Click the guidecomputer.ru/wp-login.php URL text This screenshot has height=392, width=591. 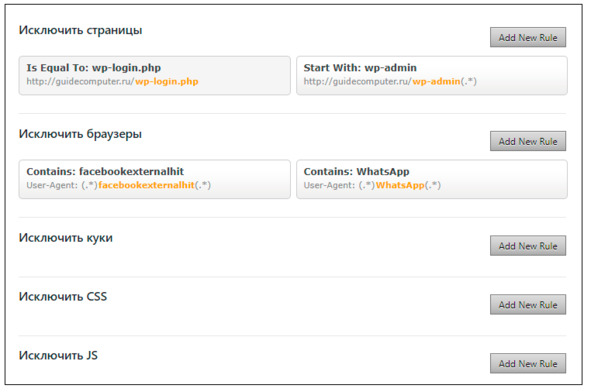(112, 81)
